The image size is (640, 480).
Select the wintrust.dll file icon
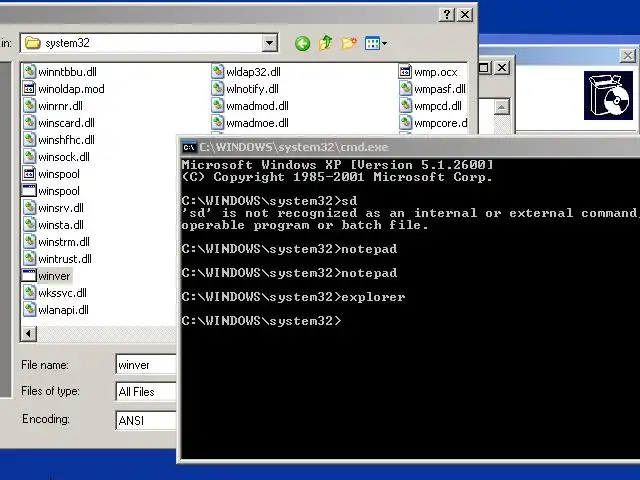click(x=29, y=259)
